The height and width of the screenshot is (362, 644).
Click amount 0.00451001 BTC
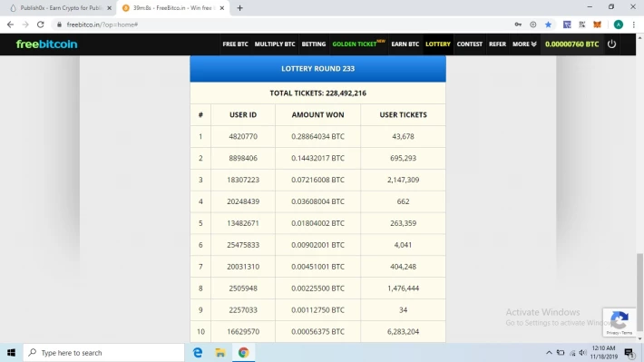[x=317, y=267]
